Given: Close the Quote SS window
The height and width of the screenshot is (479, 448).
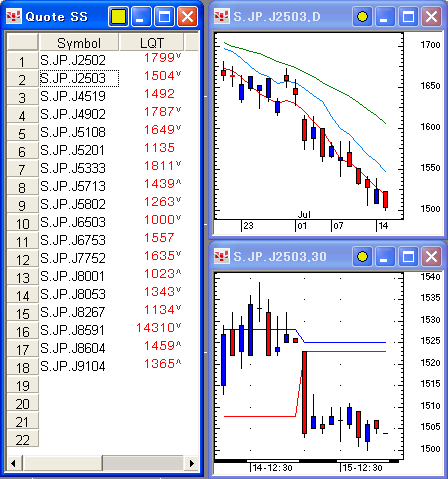Looking at the screenshot, I should coord(187,16).
